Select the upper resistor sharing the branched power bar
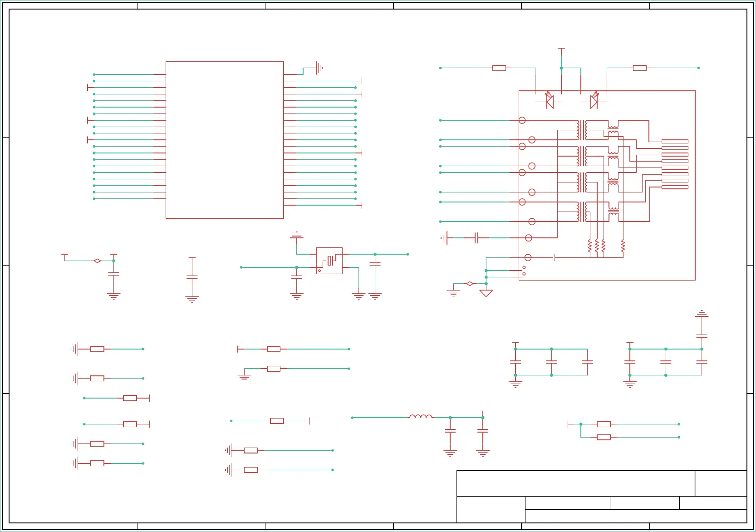This screenshot has height=532, width=756. [604, 424]
